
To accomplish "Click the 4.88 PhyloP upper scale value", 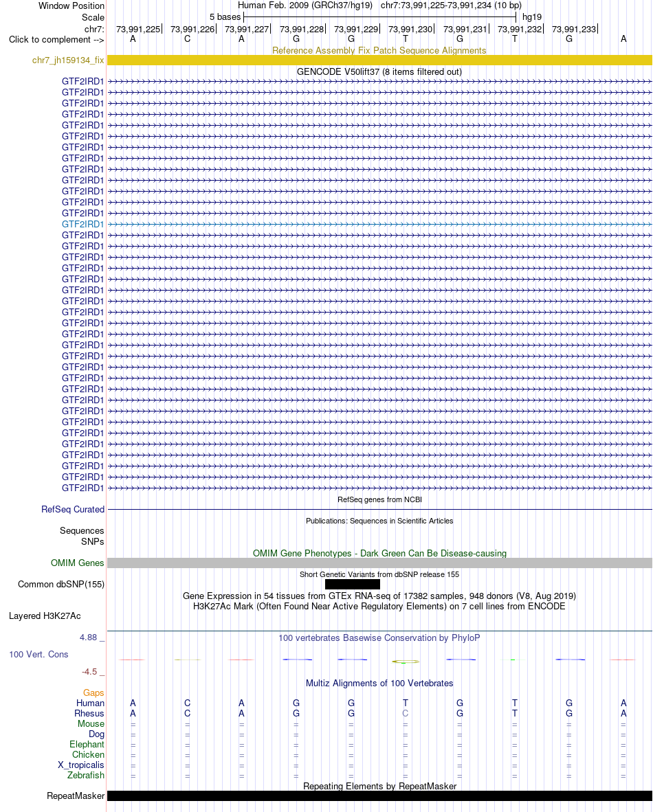I will pos(88,638).
